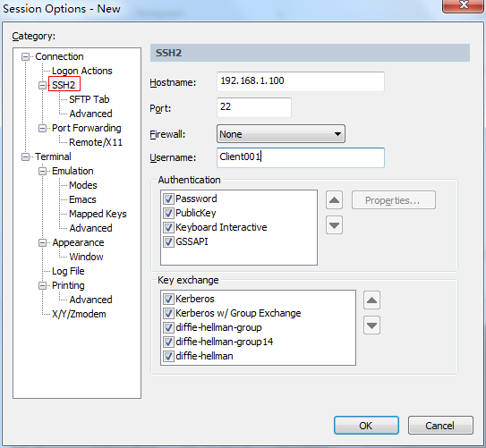This screenshot has width=486, height=448.
Task: Open Emacs category
Action: 82,199
